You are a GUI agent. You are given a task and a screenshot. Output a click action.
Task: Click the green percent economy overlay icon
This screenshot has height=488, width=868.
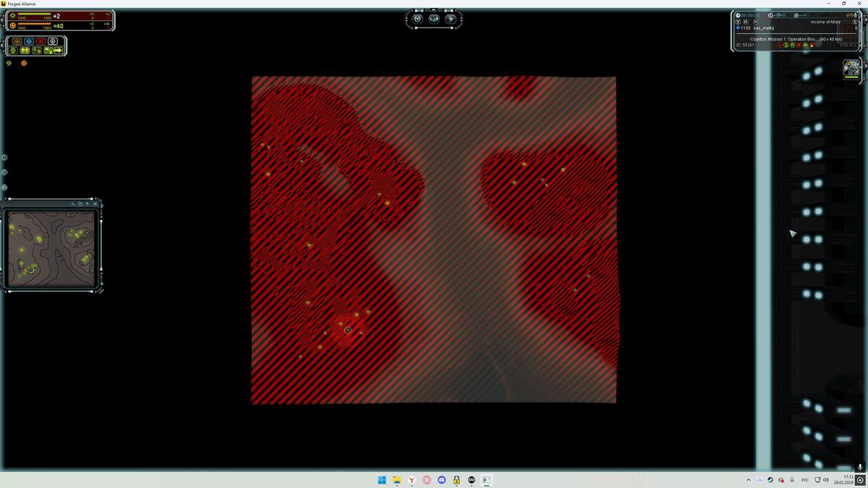point(37,51)
